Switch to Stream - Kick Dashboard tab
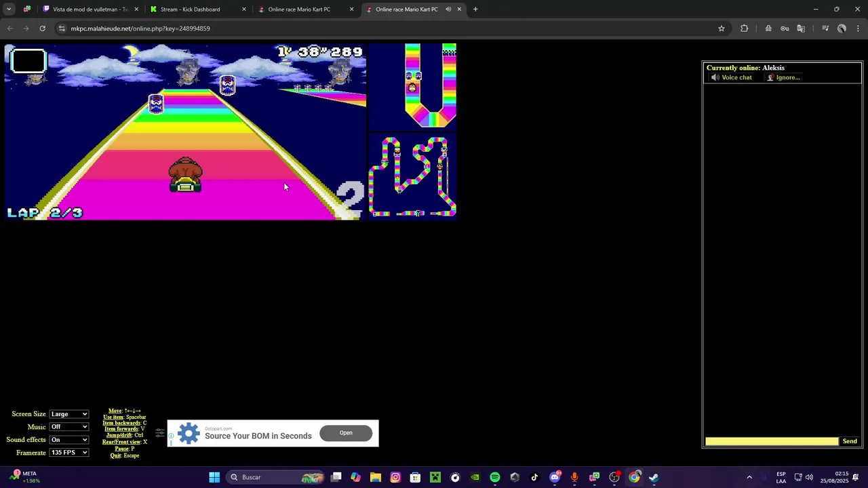The height and width of the screenshot is (488, 868). coord(197,9)
